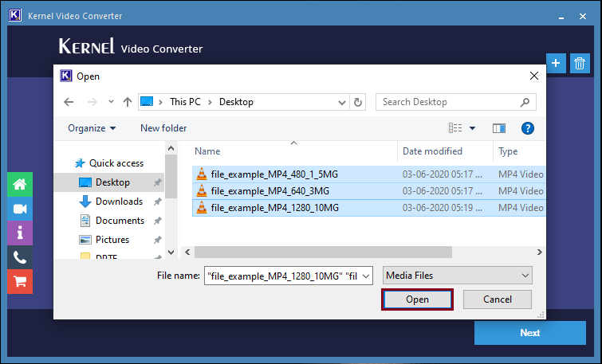Image resolution: width=602 pixels, height=364 pixels.
Task: Click the file list scroll left arrow
Action: click(187, 252)
